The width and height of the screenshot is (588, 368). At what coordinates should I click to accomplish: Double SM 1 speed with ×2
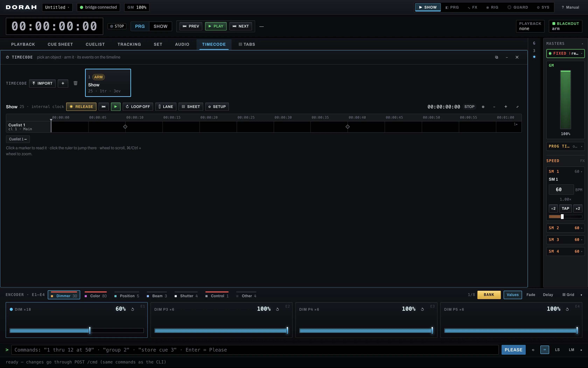[x=578, y=209]
